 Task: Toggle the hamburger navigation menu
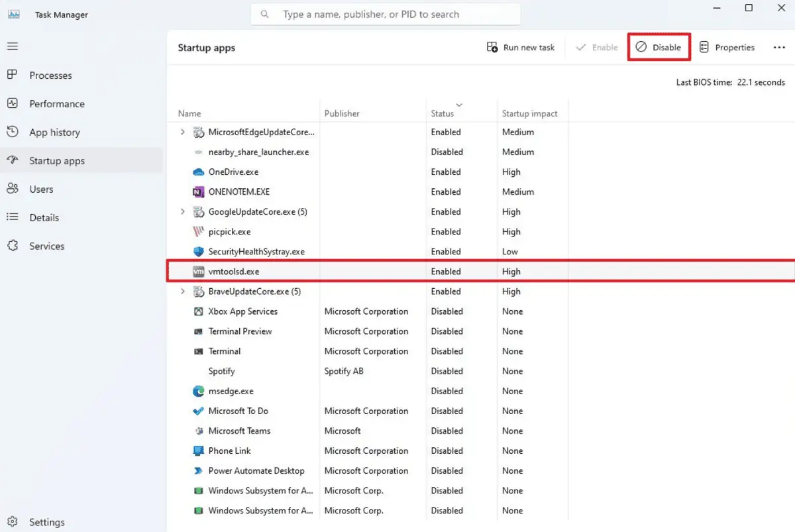tap(13, 46)
